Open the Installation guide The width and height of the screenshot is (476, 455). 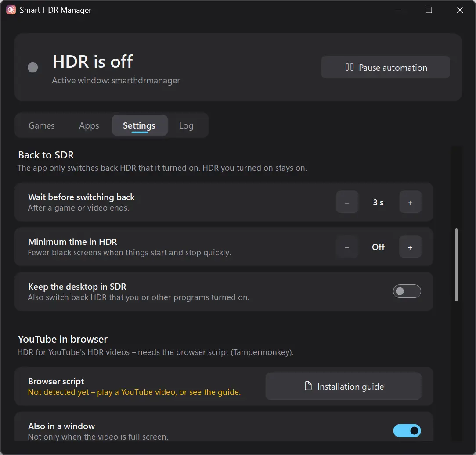point(344,387)
